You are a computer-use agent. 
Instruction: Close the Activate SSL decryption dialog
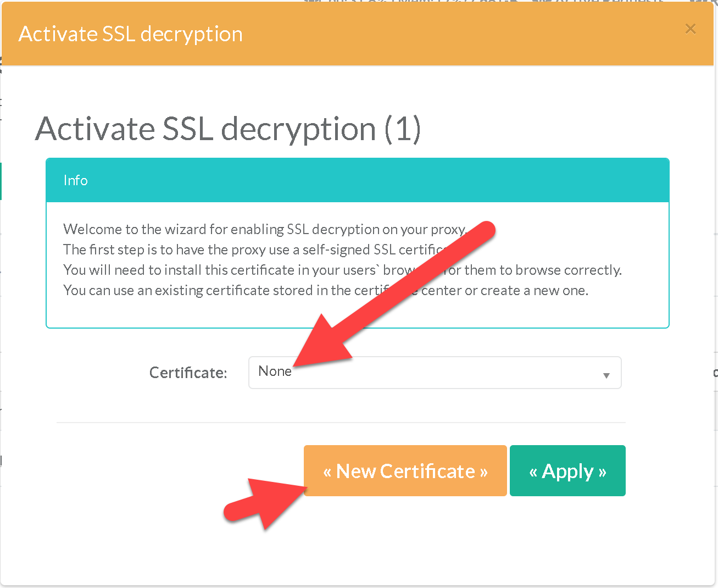[691, 29]
